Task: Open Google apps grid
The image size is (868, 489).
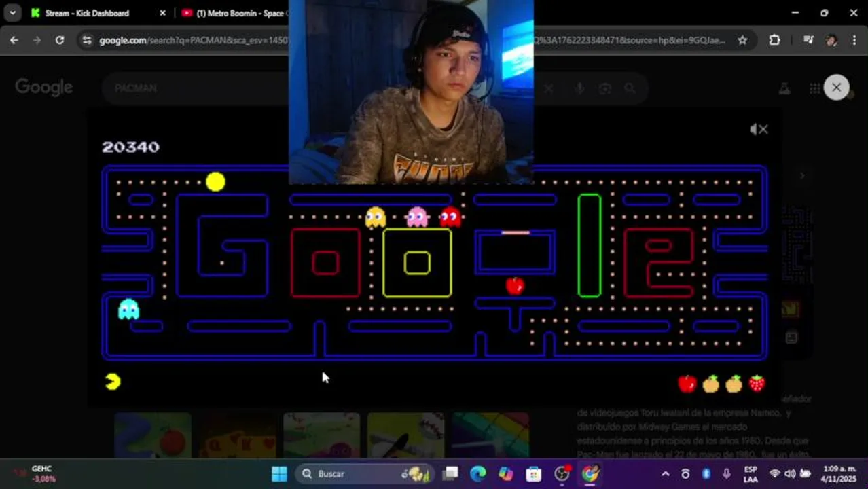Action: tap(814, 88)
